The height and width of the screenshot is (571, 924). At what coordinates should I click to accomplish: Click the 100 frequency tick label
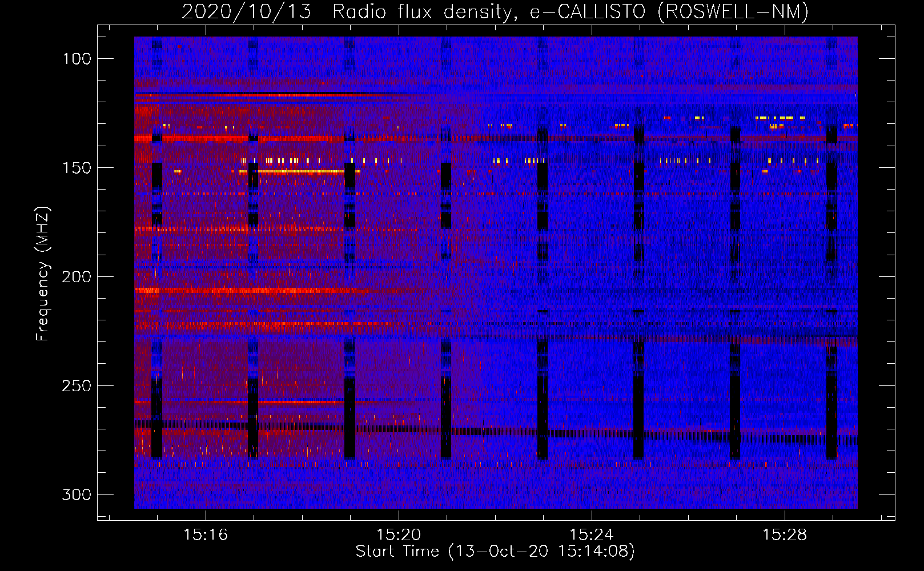(x=75, y=59)
